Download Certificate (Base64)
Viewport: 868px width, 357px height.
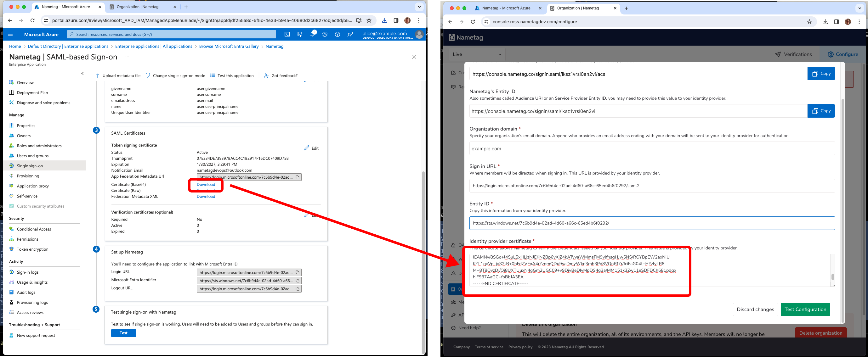coord(206,185)
